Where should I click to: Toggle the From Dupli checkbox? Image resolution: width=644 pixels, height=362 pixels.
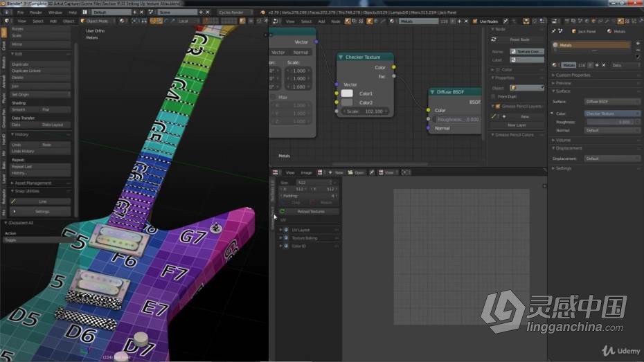point(493,96)
